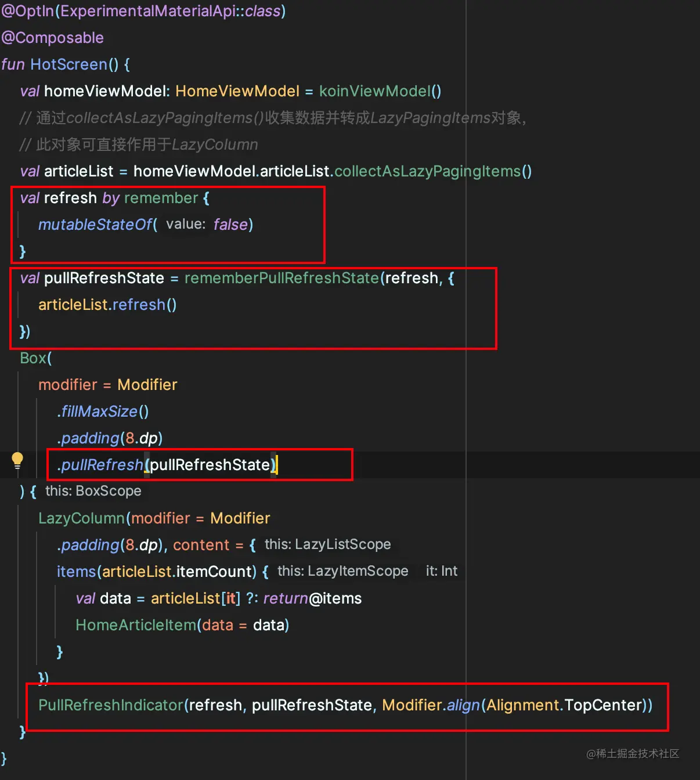The height and width of the screenshot is (780, 700).
Task: Click the val pullRefreshState variable name
Action: coord(104,278)
